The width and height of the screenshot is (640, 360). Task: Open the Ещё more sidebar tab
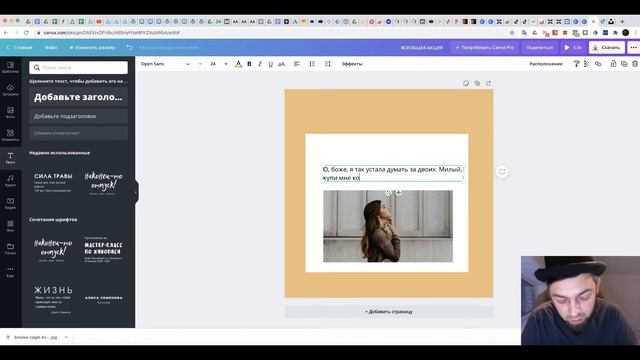(x=11, y=271)
